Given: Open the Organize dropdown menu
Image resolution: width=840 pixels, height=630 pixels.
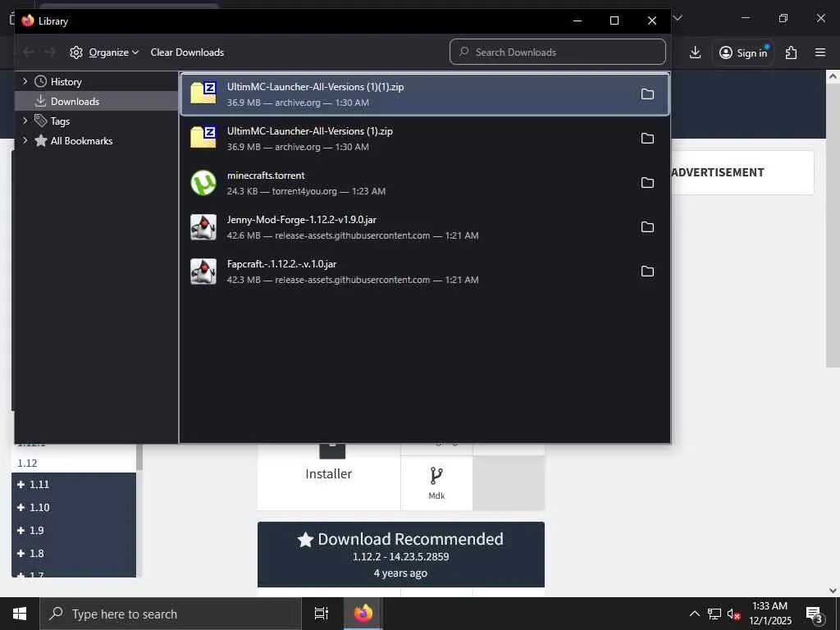Looking at the screenshot, I should pyautogui.click(x=104, y=52).
